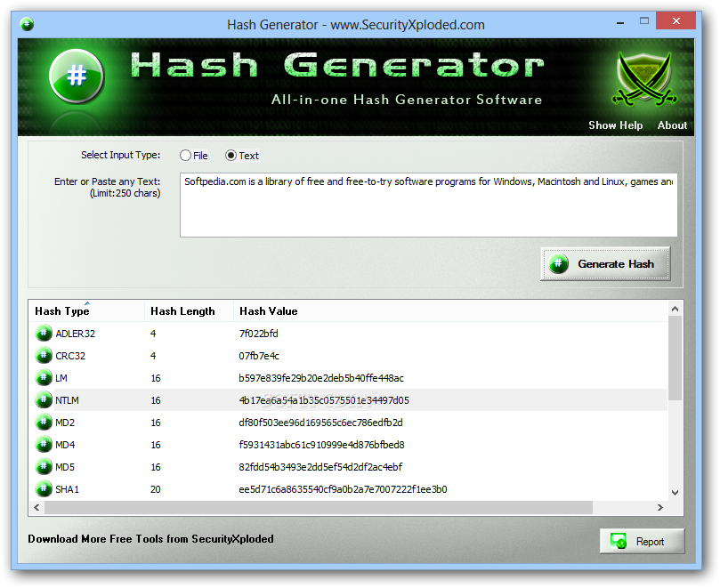Screen dimensions: 720x588
Task: Open the Report export
Action: pyautogui.click(x=642, y=541)
